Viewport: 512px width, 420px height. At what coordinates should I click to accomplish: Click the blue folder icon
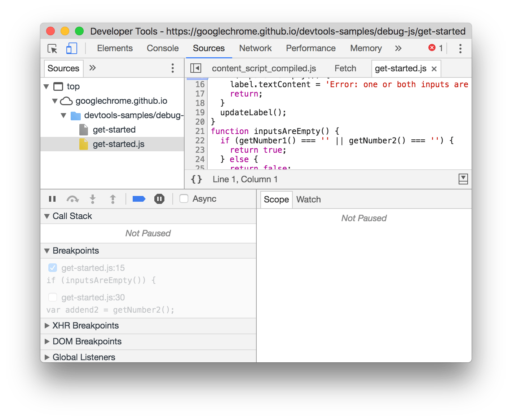(x=76, y=116)
